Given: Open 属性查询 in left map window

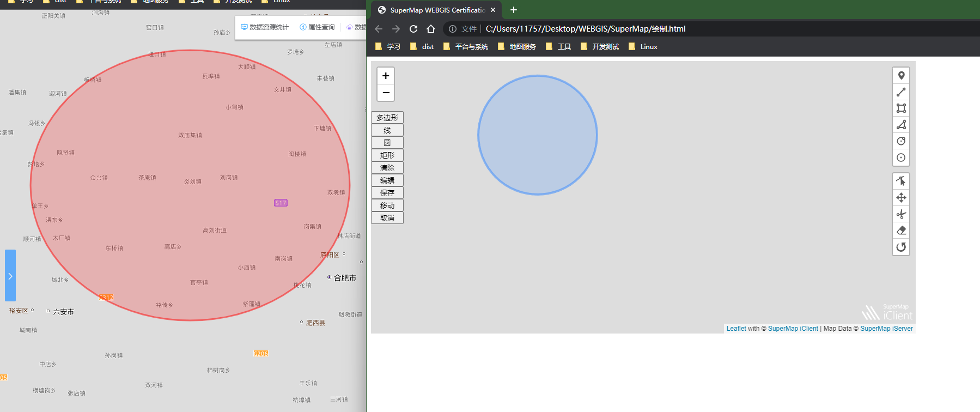Looking at the screenshot, I should pyautogui.click(x=317, y=27).
